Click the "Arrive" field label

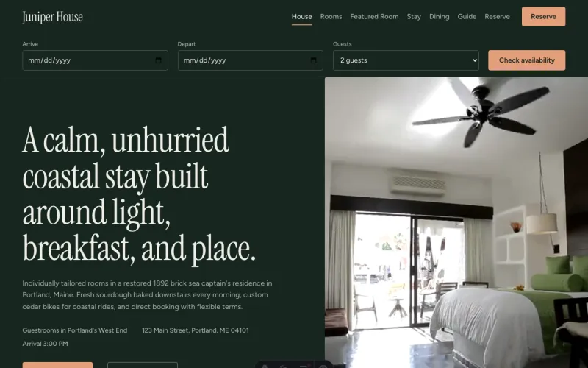pyautogui.click(x=30, y=44)
